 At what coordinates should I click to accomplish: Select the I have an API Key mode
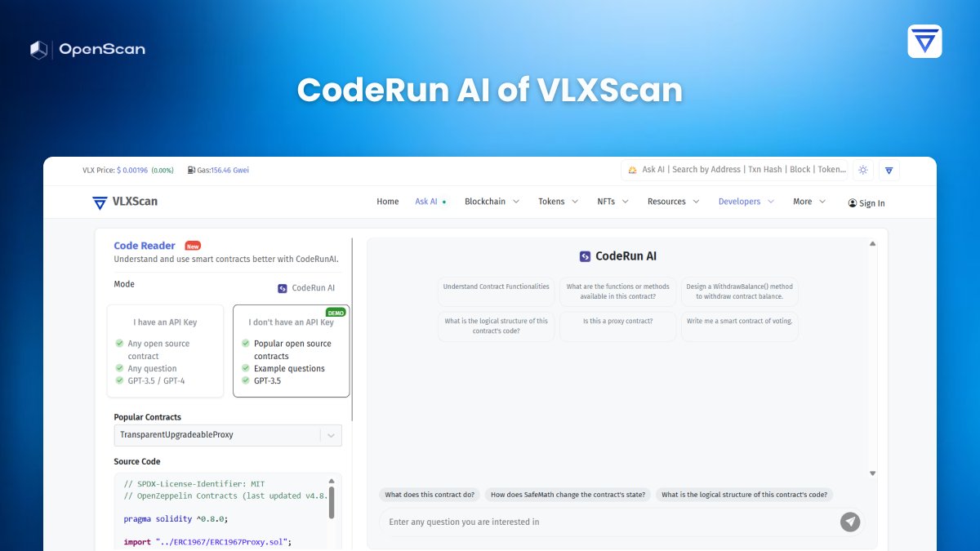coord(164,351)
